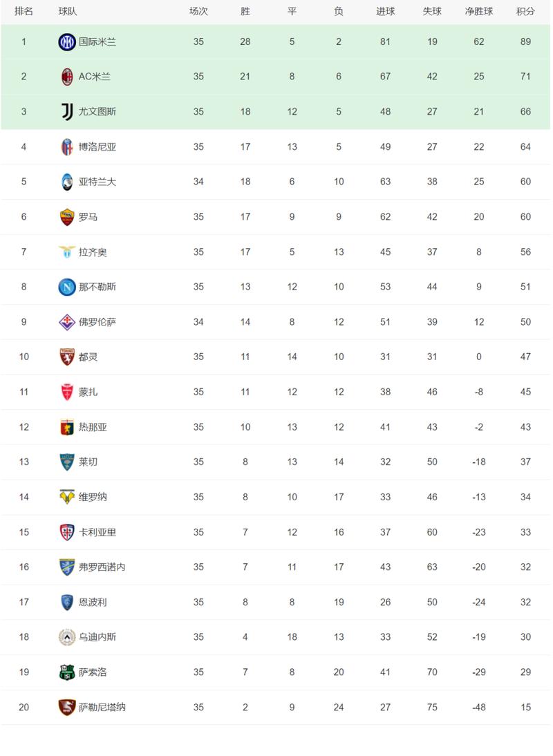The width and height of the screenshot is (553, 756).
Task: Click the Atalanta (亚特兰大) crest icon
Action: coord(67,182)
